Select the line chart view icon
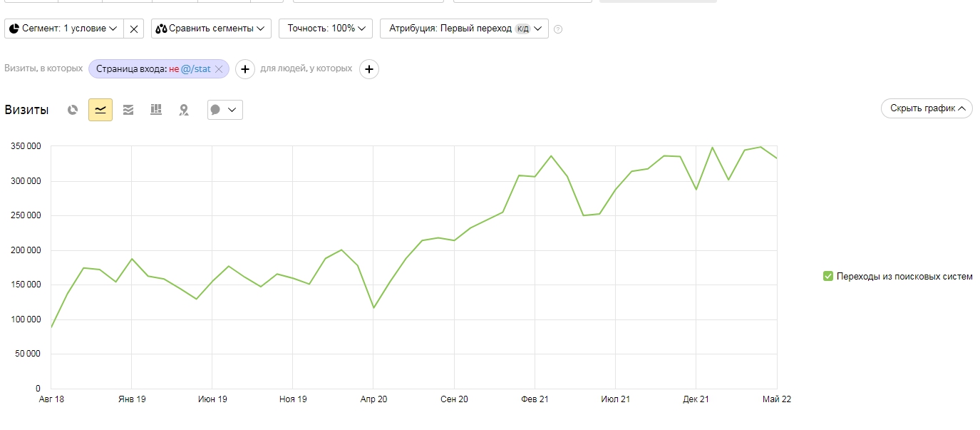Viewport: 980px width, 430px height. point(100,110)
